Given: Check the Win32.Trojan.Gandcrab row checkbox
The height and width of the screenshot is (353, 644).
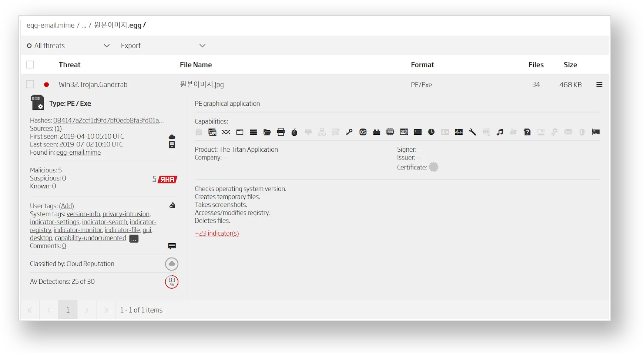Looking at the screenshot, I should click(x=30, y=85).
